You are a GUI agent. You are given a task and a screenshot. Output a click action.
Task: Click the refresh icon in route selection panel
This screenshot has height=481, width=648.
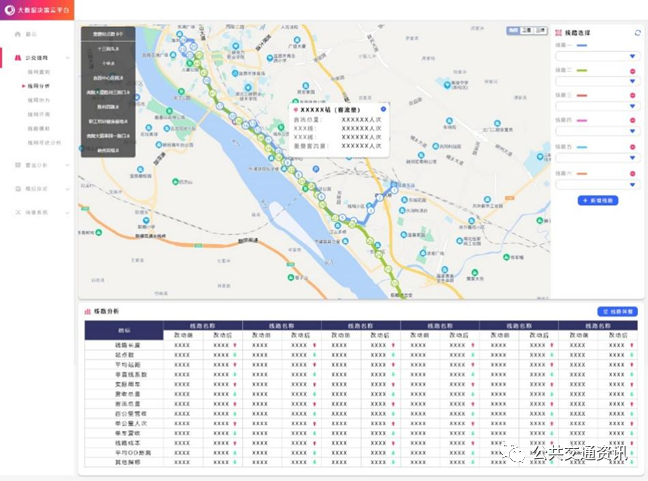coord(638,33)
